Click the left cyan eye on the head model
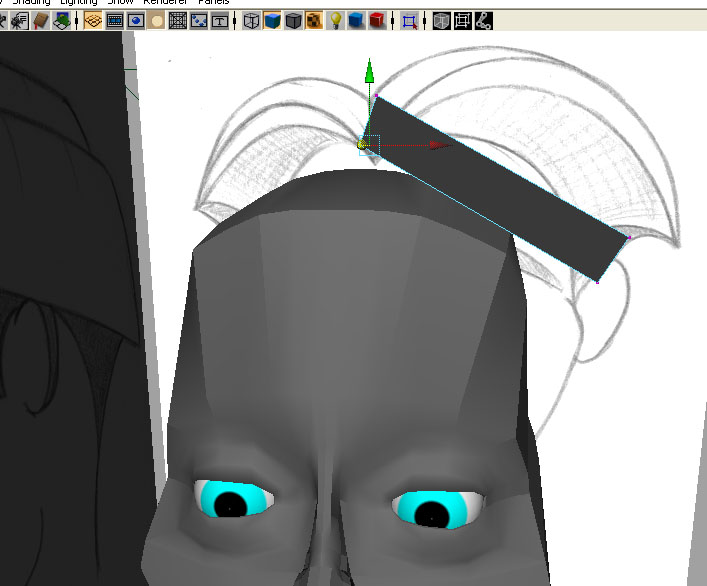The image size is (707, 586). 234,499
